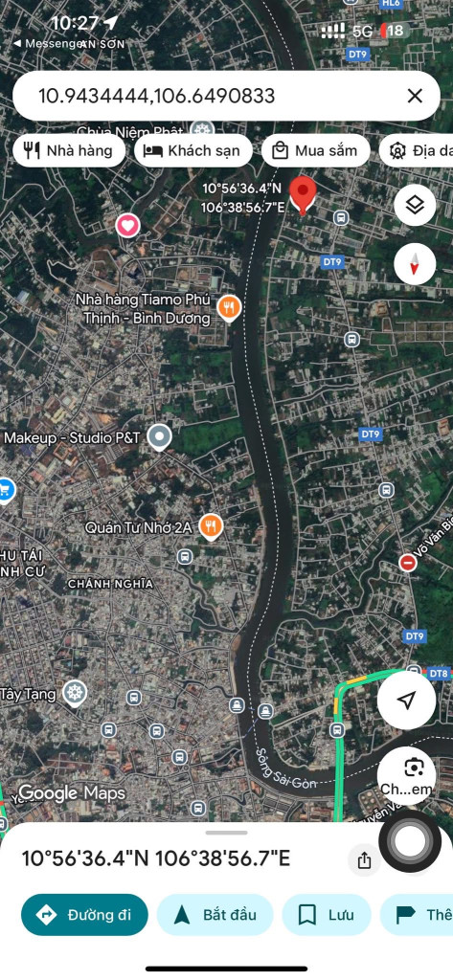
Task: Filter by Nhà hàng category
Action: tap(69, 150)
